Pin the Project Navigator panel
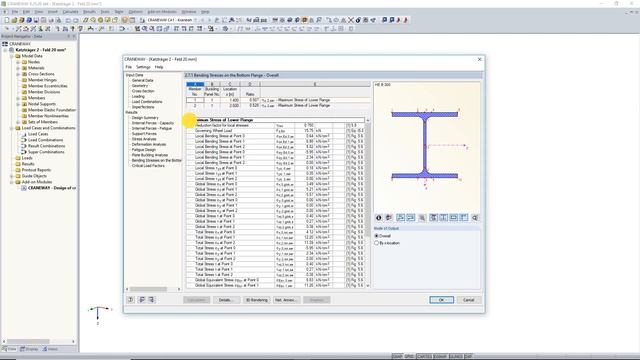The height and width of the screenshot is (360, 640). (69, 36)
